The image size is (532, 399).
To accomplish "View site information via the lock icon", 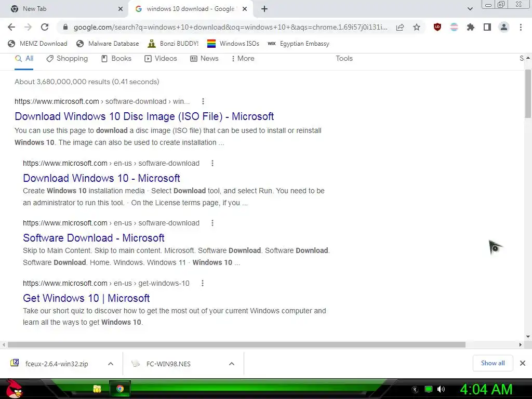I will 65,27.
